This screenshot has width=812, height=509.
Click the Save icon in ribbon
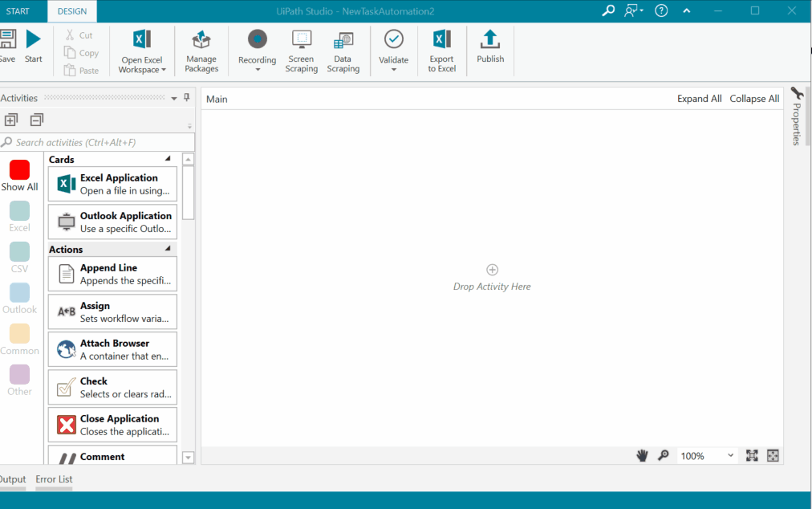tap(7, 46)
